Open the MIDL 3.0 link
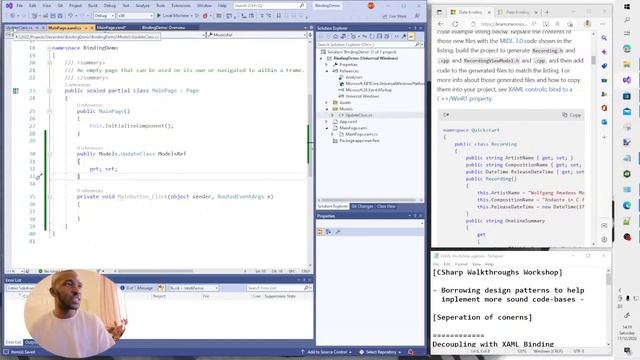 (511, 41)
